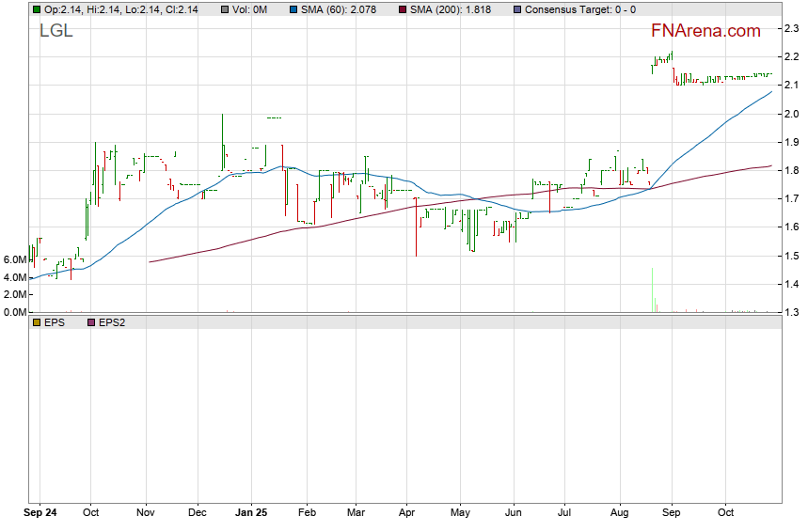Click the LGL ticker symbol label
Screen dimensions: 808x532
pyautogui.click(x=55, y=31)
